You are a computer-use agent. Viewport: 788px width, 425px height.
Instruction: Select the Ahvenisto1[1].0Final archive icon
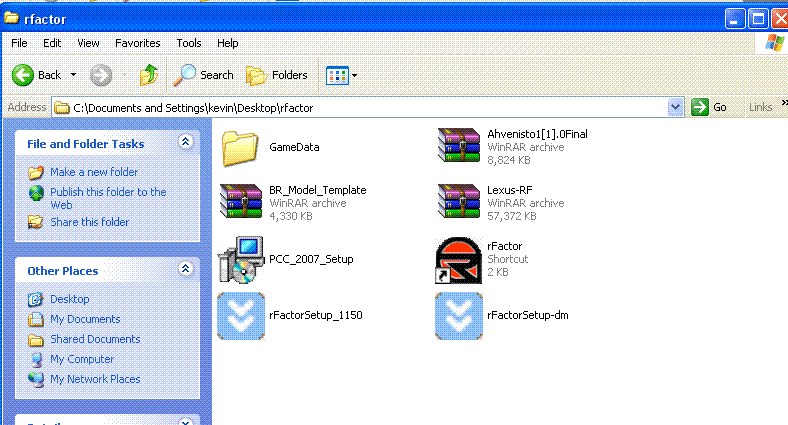tap(459, 145)
